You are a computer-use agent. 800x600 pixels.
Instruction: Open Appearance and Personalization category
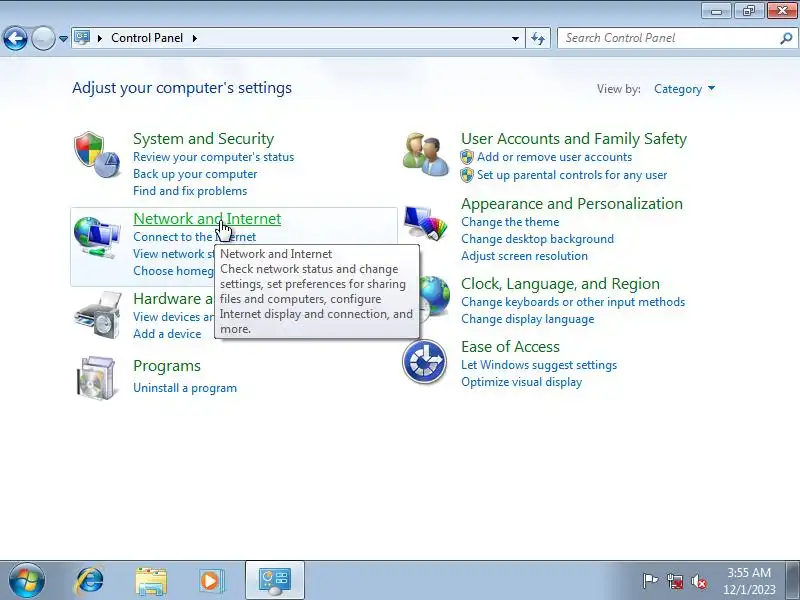click(x=572, y=204)
